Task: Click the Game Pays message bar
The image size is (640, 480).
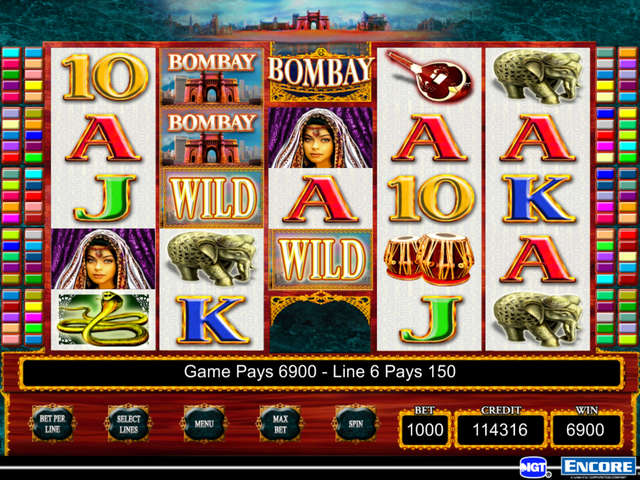Action: coord(320,372)
